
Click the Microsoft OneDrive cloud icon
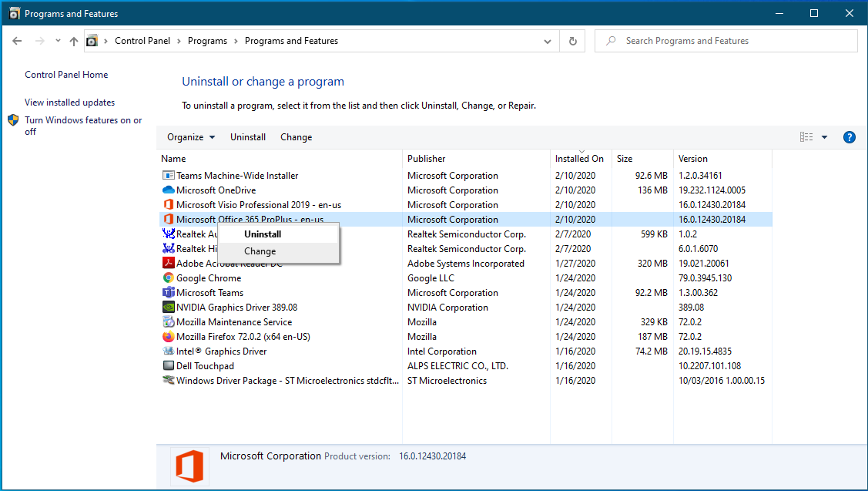[x=168, y=190]
